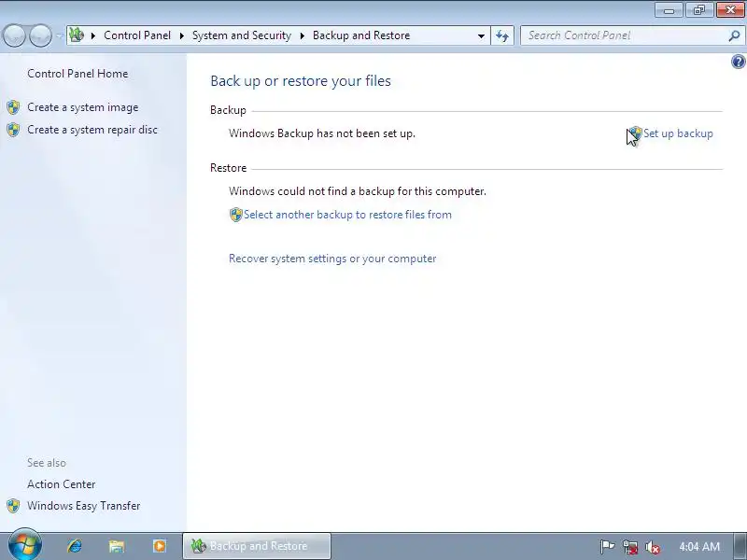Screen dimensions: 747x560
Task: Expand arrow after System and Security breadcrumb
Action: (302, 35)
